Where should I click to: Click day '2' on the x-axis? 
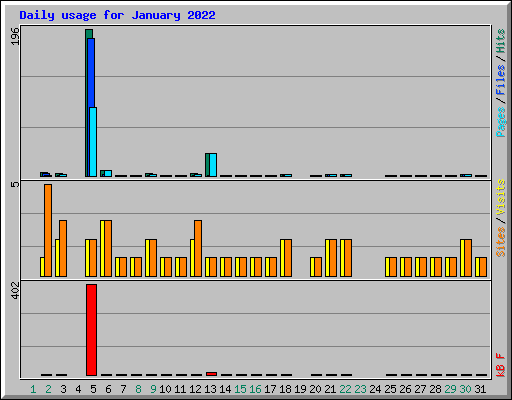pos(48,389)
